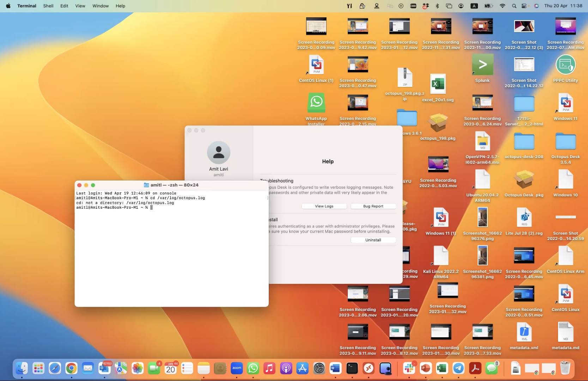Launch Zoom from the Dock
Image resolution: width=588 pixels, height=381 pixels.
coord(237,369)
